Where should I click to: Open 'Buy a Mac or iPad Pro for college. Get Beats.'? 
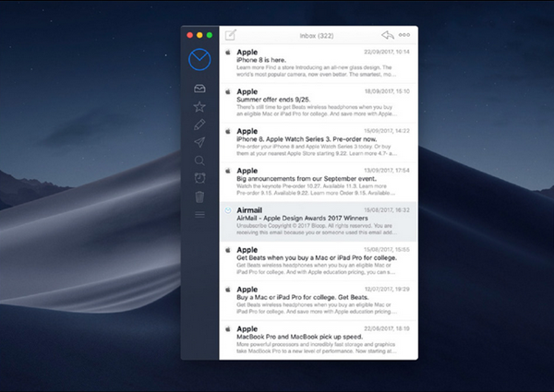pos(319,301)
